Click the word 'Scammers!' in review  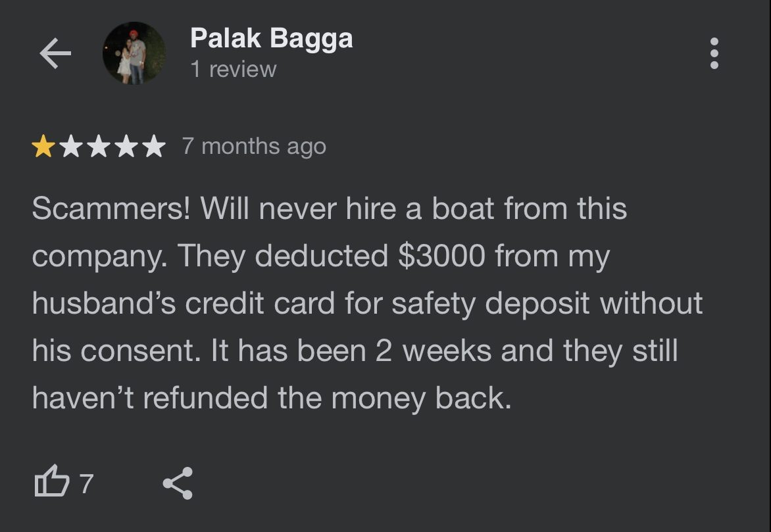point(111,208)
